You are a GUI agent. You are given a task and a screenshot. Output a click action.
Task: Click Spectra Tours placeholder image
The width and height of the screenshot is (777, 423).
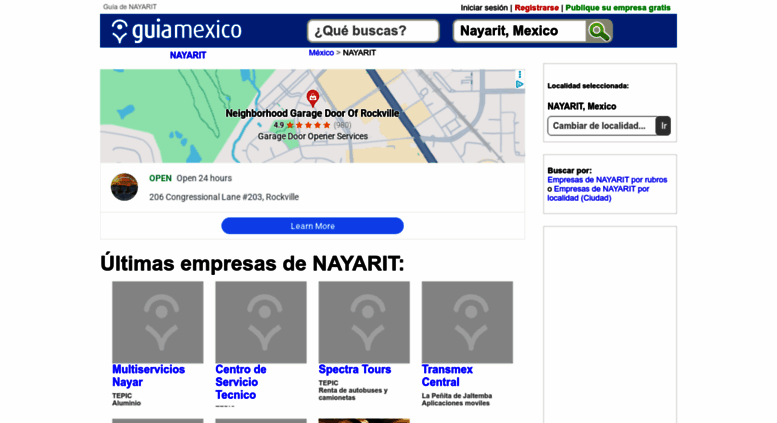pos(364,322)
